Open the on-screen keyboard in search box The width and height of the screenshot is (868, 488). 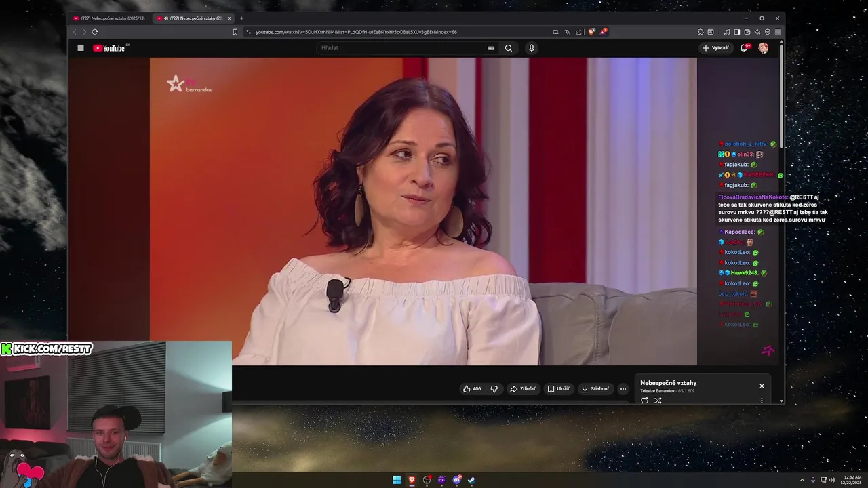491,48
